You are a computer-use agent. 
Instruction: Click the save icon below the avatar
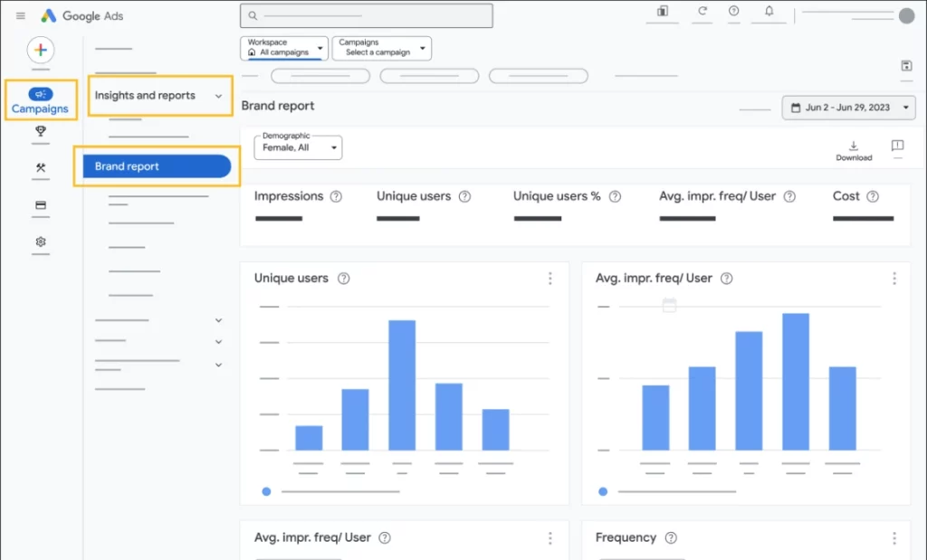[x=906, y=65]
